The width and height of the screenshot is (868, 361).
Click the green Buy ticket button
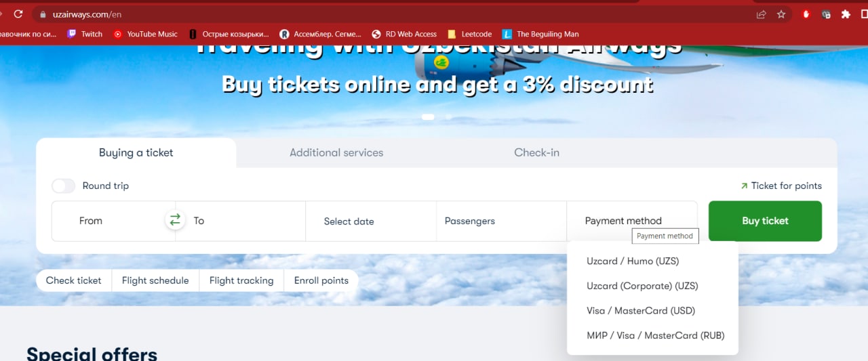765,221
